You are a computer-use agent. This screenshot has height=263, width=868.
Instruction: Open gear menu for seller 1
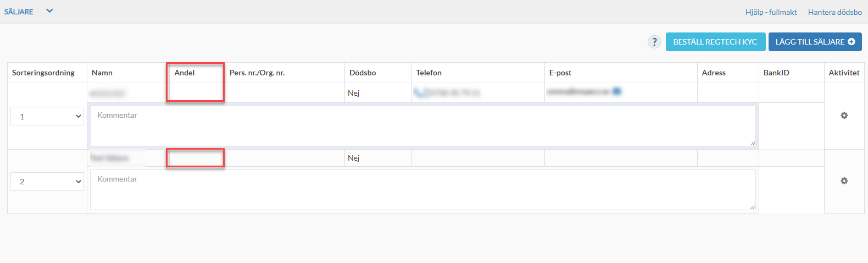pos(844,116)
